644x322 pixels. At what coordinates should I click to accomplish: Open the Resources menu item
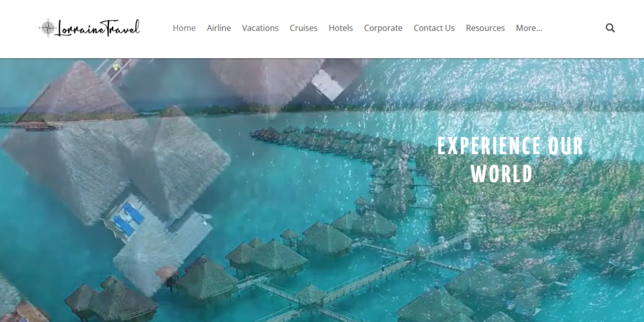pyautogui.click(x=485, y=28)
